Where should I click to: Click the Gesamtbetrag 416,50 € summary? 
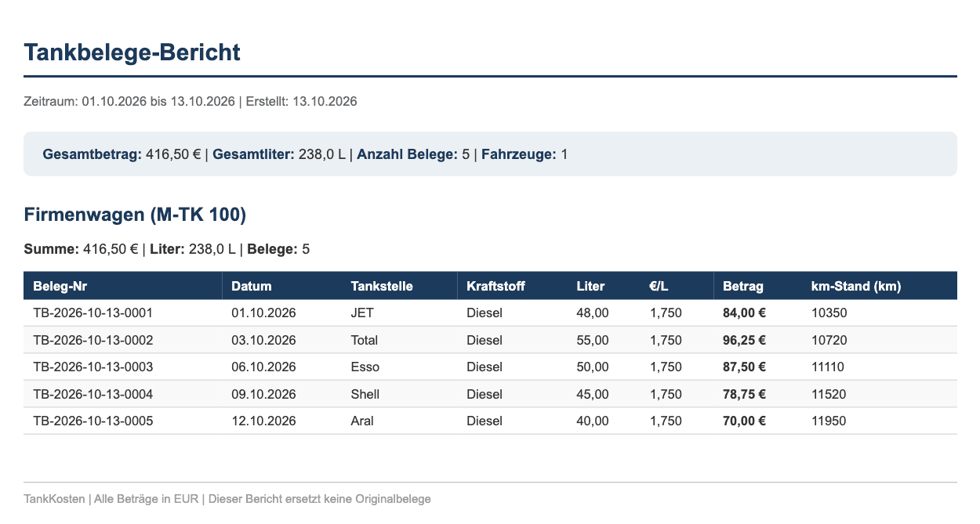click(122, 154)
